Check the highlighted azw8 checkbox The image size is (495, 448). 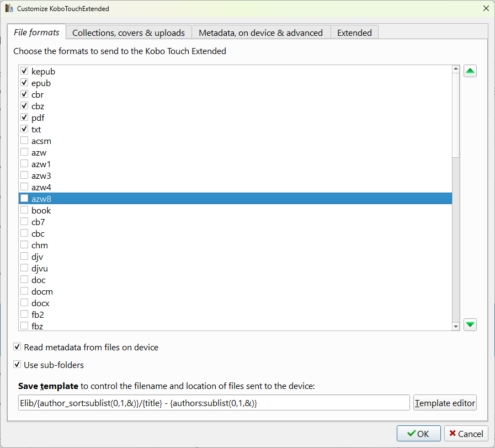pyautogui.click(x=24, y=198)
